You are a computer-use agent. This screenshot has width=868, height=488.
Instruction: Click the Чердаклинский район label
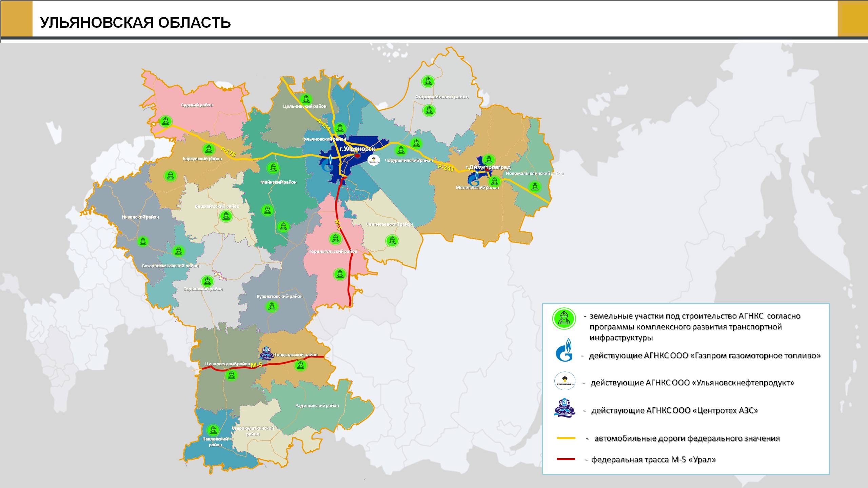[x=409, y=161]
